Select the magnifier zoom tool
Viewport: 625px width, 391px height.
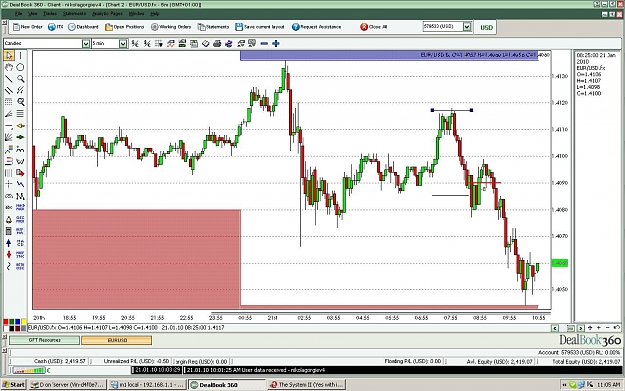click(20, 79)
